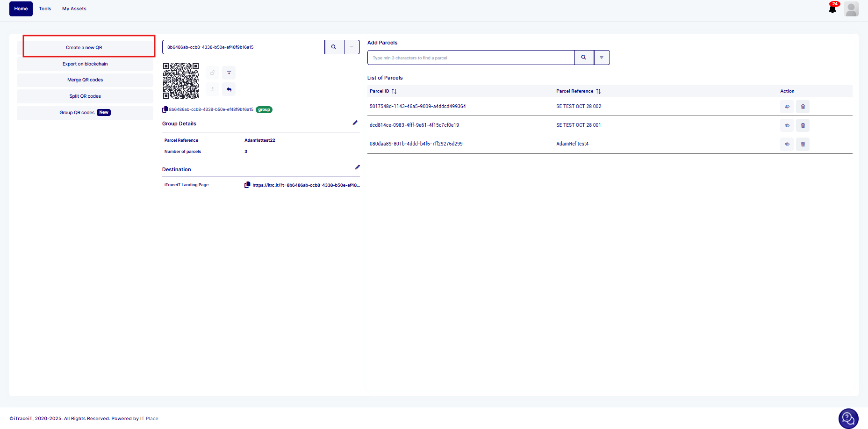Go to My Assets tab
The width and height of the screenshot is (868, 429).
coord(74,9)
